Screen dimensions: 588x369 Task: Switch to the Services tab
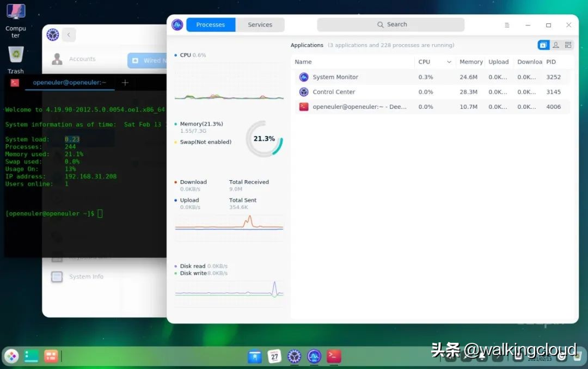click(x=260, y=24)
